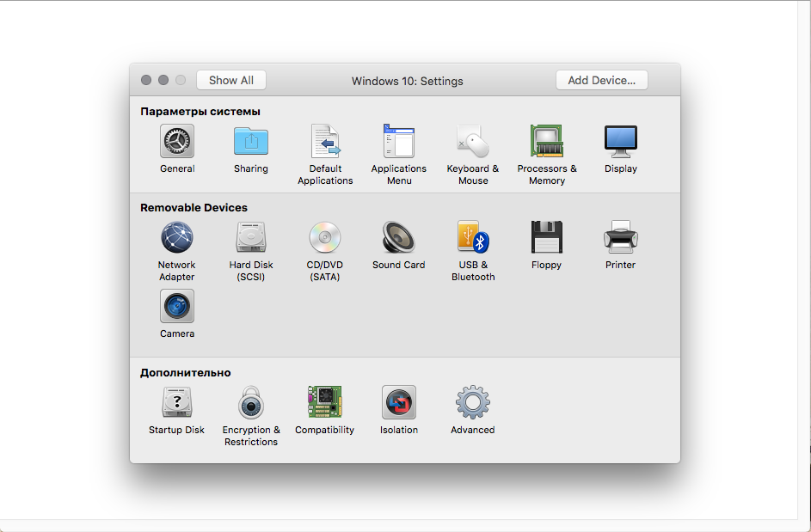The image size is (811, 532).
Task: Close the Windows 10 Settings window
Action: [x=146, y=80]
